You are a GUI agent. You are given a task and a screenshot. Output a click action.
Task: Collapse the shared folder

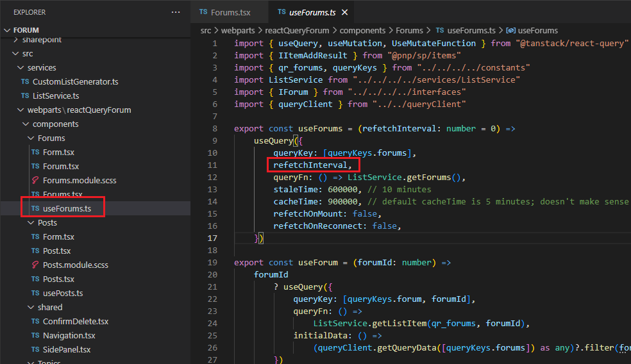point(31,308)
